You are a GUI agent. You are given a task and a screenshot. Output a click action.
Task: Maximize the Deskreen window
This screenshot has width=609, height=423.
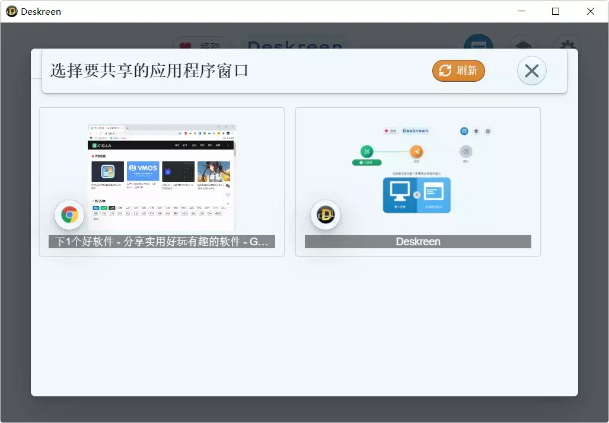(555, 11)
